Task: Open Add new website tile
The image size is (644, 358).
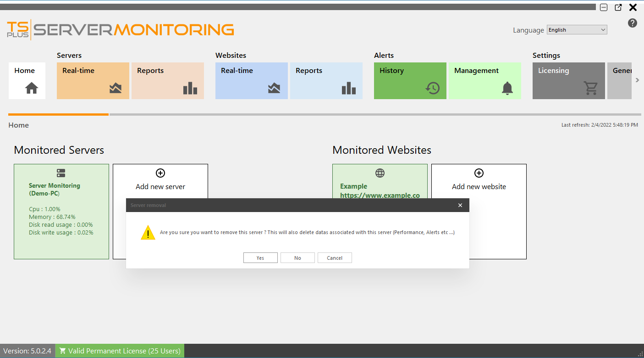Action: coord(479,186)
